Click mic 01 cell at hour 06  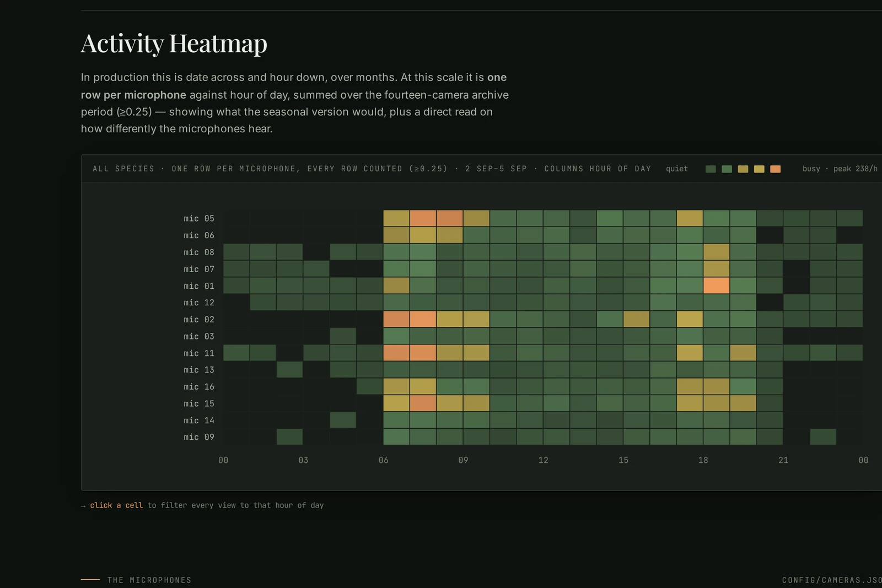(x=396, y=285)
